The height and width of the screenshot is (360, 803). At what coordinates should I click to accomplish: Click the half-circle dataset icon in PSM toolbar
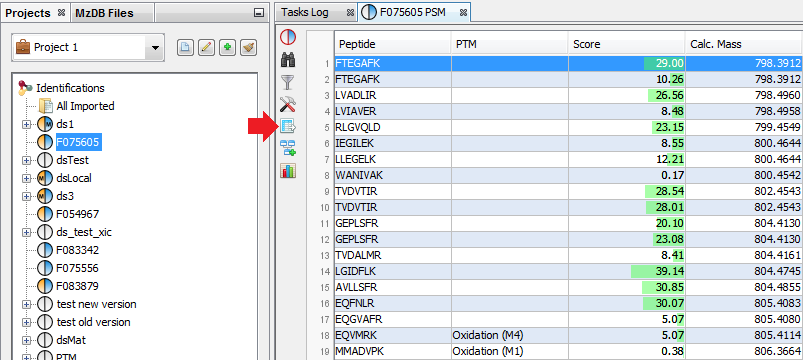[x=288, y=38]
